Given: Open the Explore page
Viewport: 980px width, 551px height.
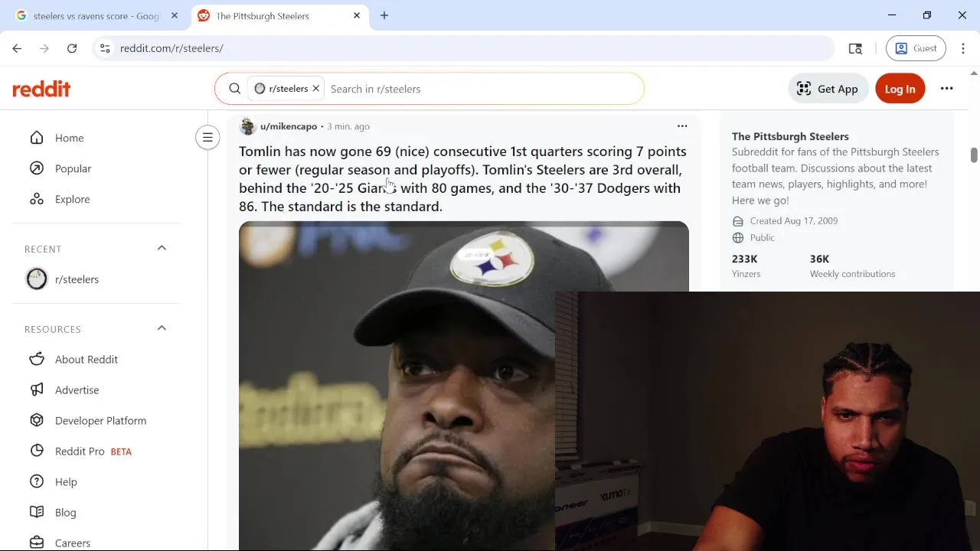Looking at the screenshot, I should (72, 199).
